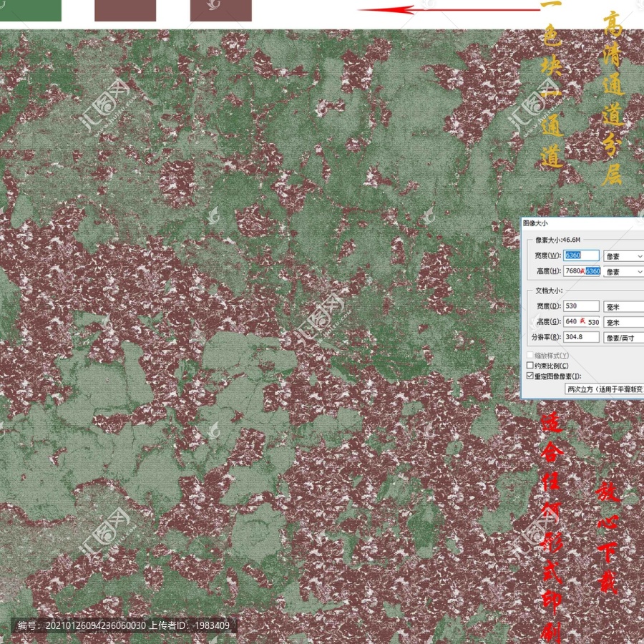
Task: Click the pixel height field showing 7680
Action: [582, 271]
